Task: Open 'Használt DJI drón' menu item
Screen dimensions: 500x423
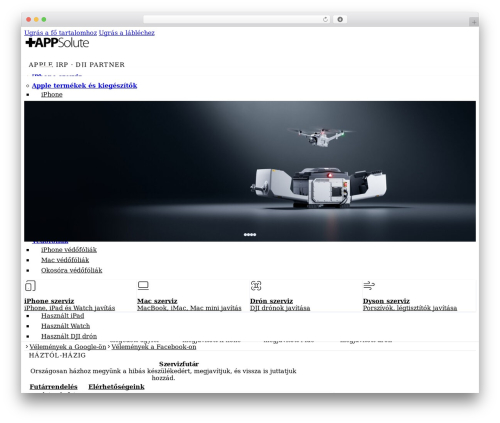Action: [69, 336]
